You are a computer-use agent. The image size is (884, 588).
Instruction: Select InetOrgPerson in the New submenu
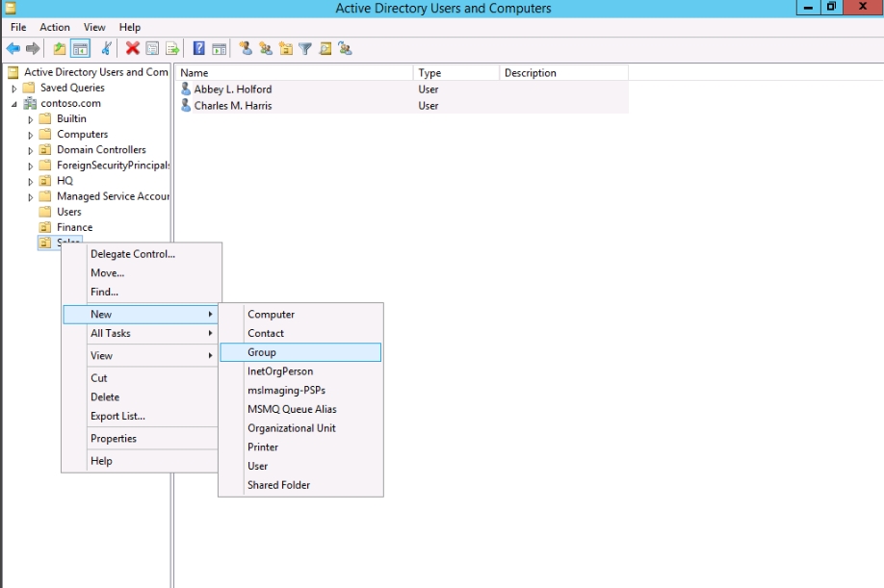[x=300, y=371]
